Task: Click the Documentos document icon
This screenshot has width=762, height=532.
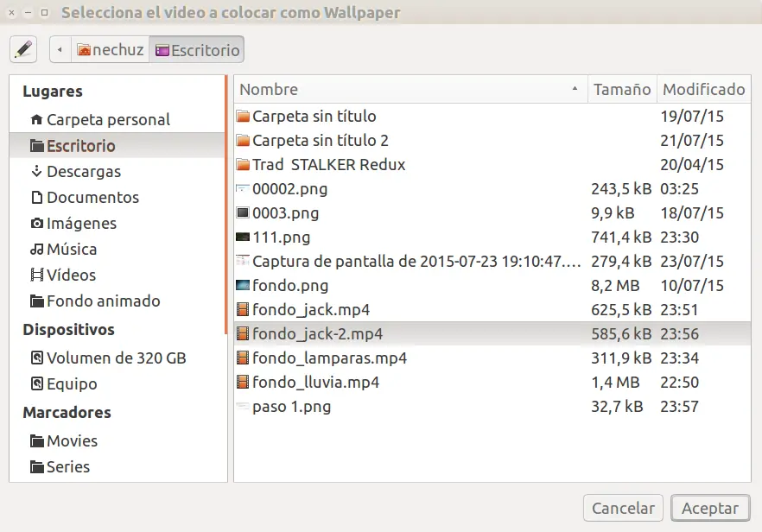Action: [x=36, y=197]
